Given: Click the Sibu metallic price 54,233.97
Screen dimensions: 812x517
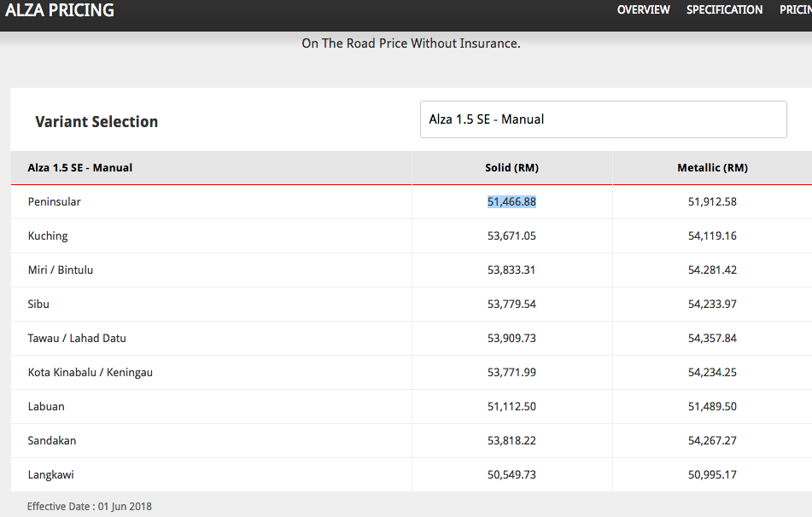Looking at the screenshot, I should 712,305.
